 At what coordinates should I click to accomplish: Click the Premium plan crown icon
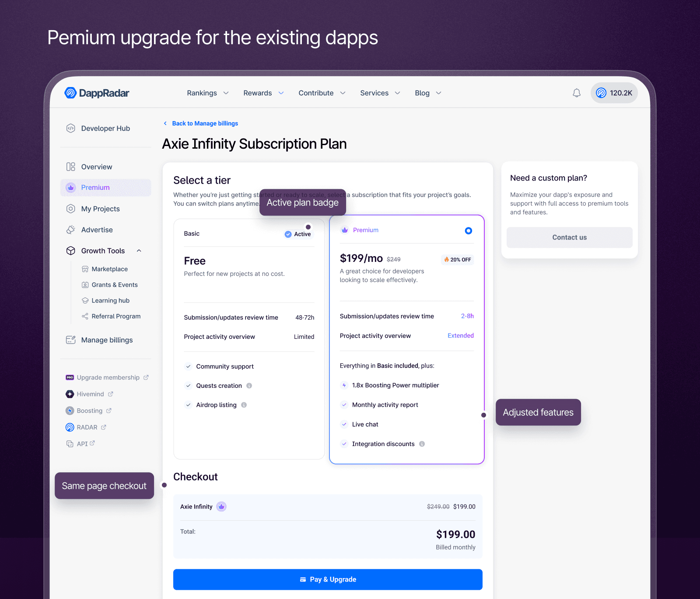coord(345,230)
